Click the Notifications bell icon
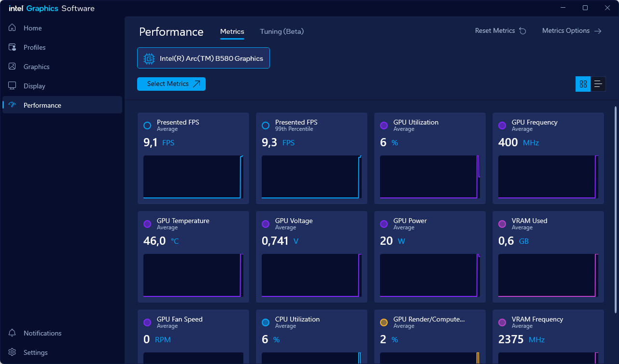Image resolution: width=619 pixels, height=364 pixels. [x=13, y=333]
